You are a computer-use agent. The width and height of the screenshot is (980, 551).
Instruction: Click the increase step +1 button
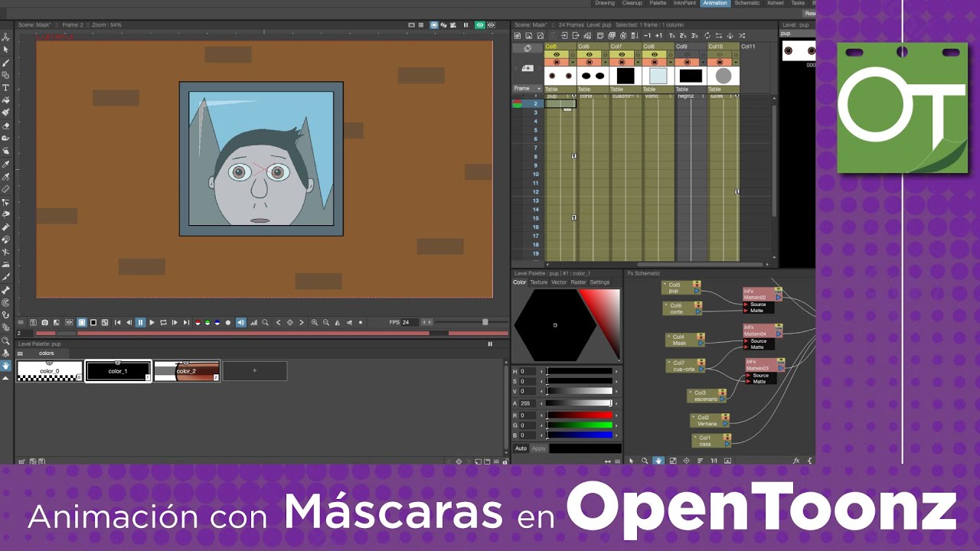point(658,35)
